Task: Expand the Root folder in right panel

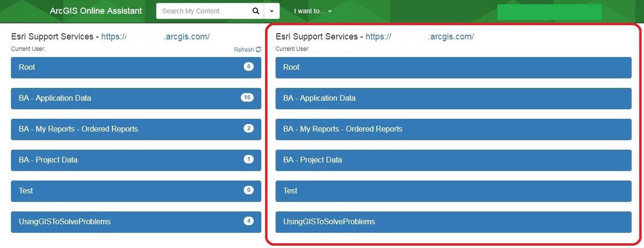Action: tap(454, 67)
